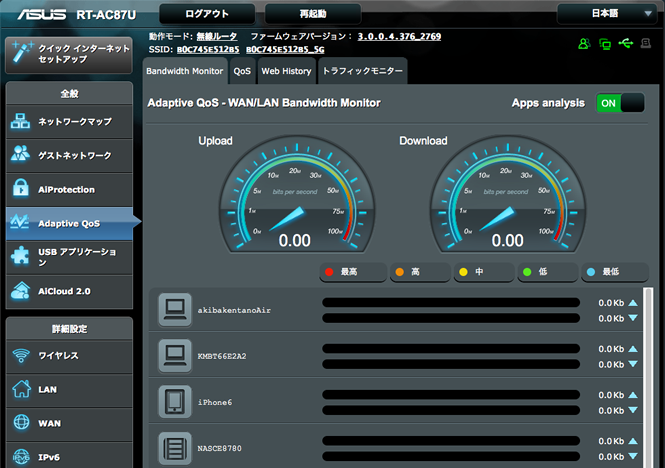
Task: Open the Web History tab
Action: point(286,71)
